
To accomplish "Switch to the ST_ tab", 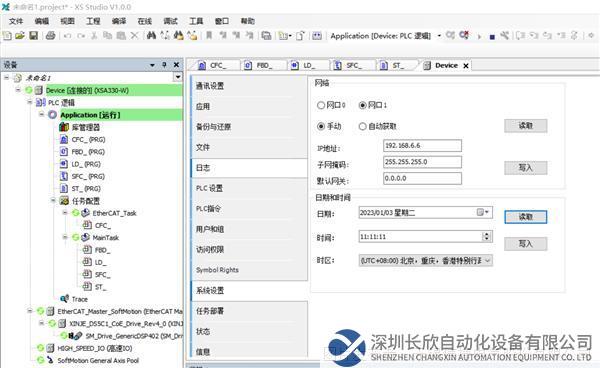I will [x=393, y=65].
